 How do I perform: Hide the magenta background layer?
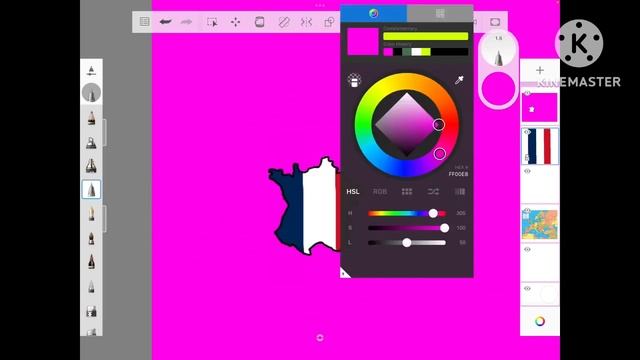tap(527, 93)
